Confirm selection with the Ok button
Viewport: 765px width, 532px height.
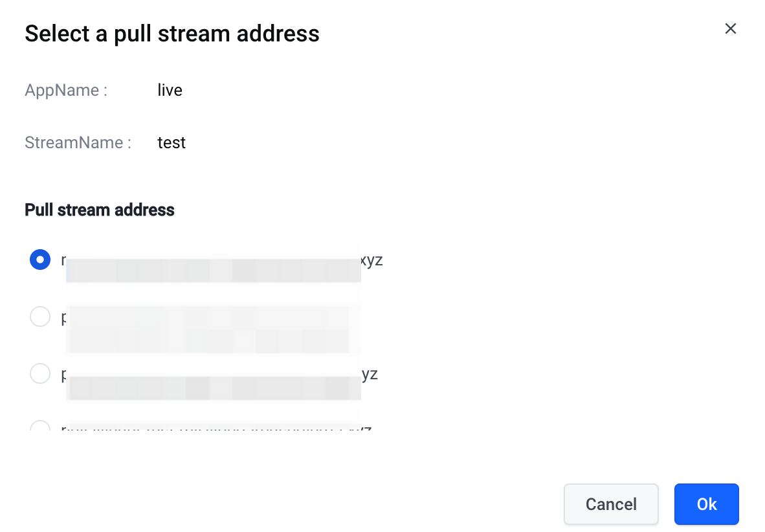pyautogui.click(x=706, y=504)
